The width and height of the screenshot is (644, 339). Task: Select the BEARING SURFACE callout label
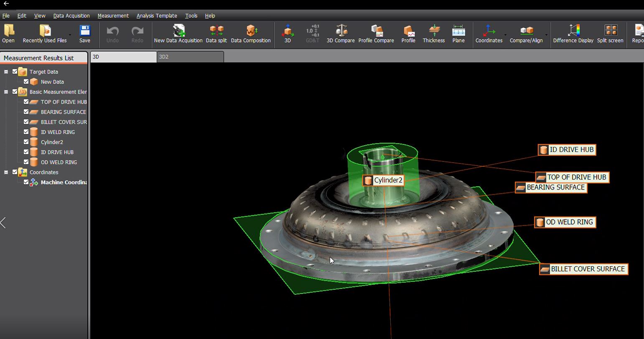(551, 187)
